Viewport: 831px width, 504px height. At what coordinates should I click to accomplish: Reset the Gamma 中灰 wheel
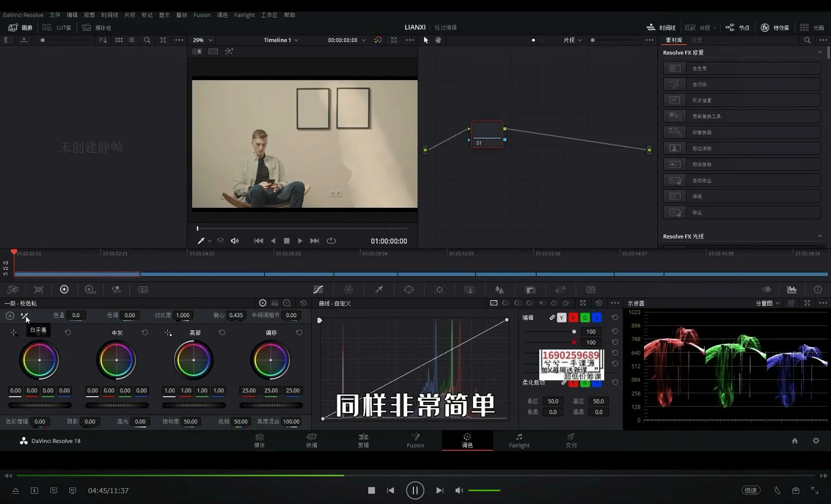coord(145,333)
